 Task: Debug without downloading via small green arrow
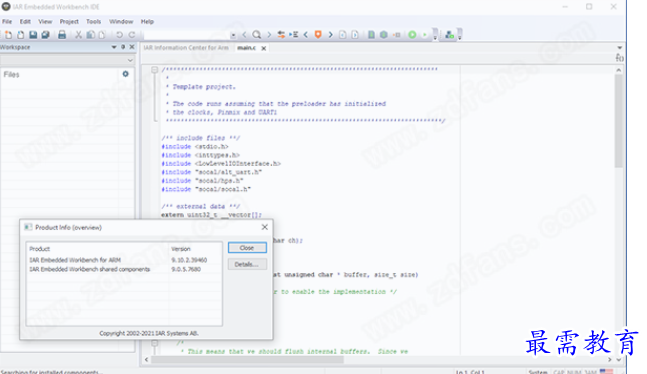(425, 35)
